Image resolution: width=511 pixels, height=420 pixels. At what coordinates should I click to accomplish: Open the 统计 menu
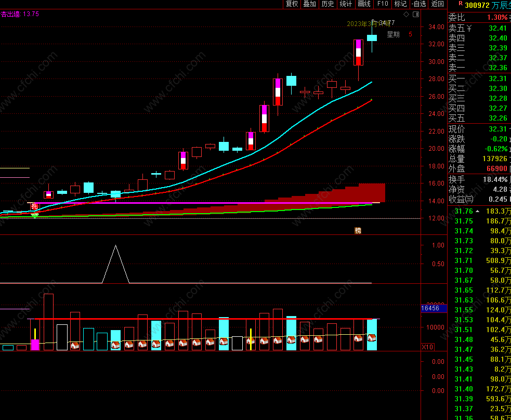click(346, 4)
